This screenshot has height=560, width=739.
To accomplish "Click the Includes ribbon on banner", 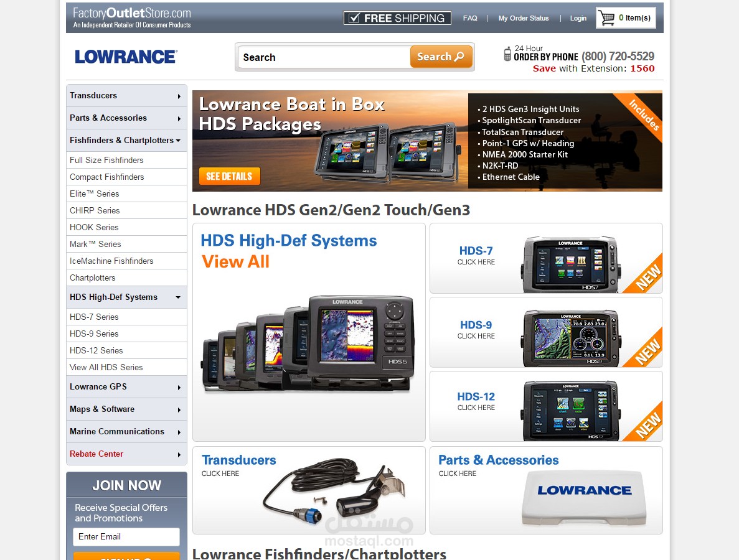I will click(644, 115).
